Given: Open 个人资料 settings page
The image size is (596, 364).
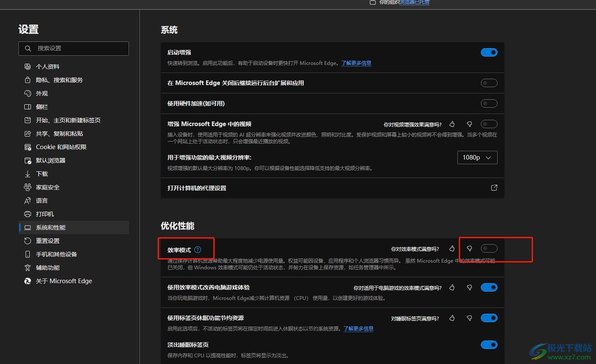Looking at the screenshot, I should tap(74, 67).
